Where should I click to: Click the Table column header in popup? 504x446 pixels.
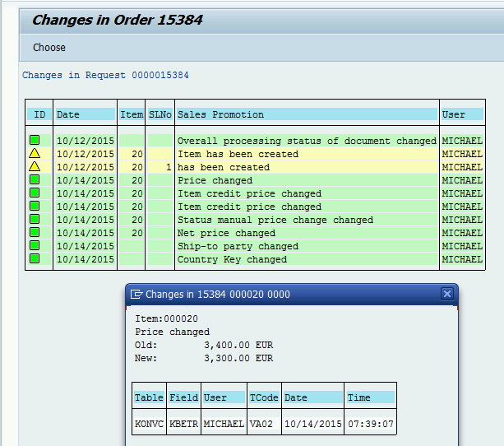(149, 397)
